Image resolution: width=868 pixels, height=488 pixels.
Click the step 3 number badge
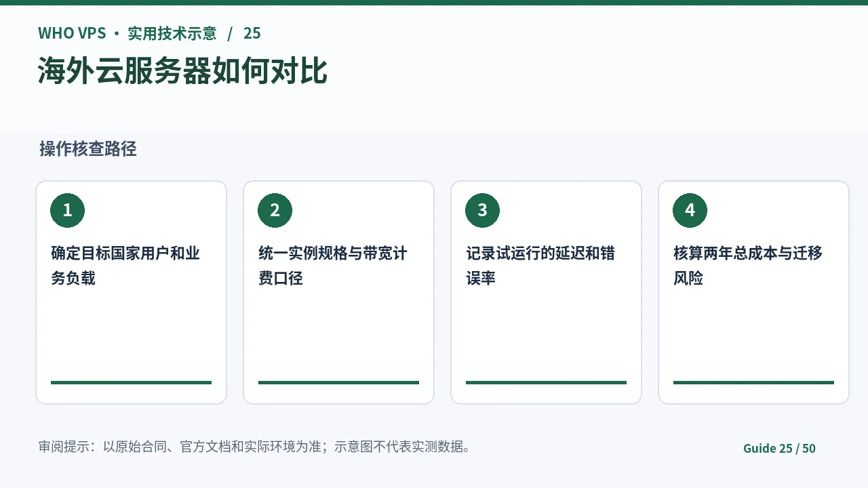[x=482, y=210]
